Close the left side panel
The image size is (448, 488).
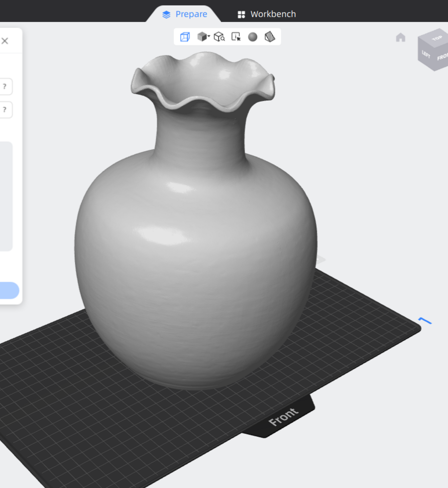pyautogui.click(x=5, y=41)
